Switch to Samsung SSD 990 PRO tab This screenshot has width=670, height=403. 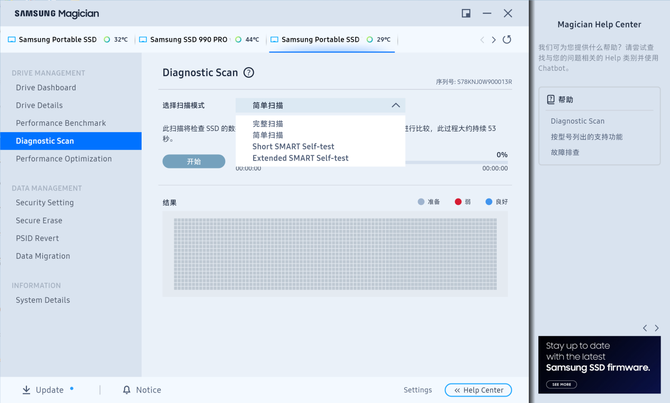[x=188, y=40]
